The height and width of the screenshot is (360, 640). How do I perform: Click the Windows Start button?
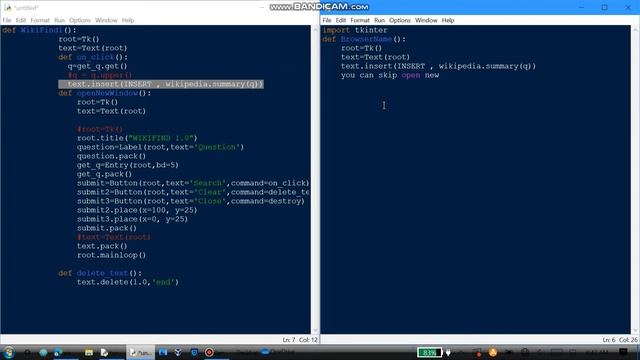click(9, 352)
